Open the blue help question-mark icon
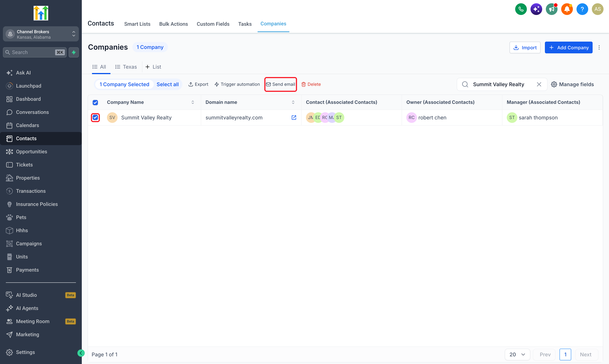 pos(582,9)
